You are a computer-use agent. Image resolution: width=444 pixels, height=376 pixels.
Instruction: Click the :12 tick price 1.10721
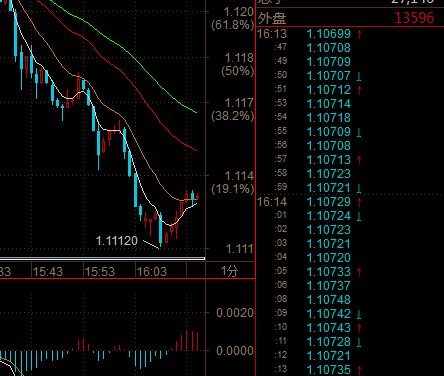pyautogui.click(x=329, y=356)
